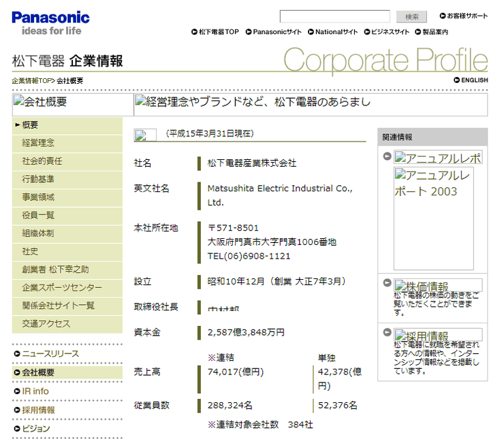This screenshot has height=439, width=504.
Task: Click address 大阪府門真市大字門真1006番地
Action: point(272,242)
